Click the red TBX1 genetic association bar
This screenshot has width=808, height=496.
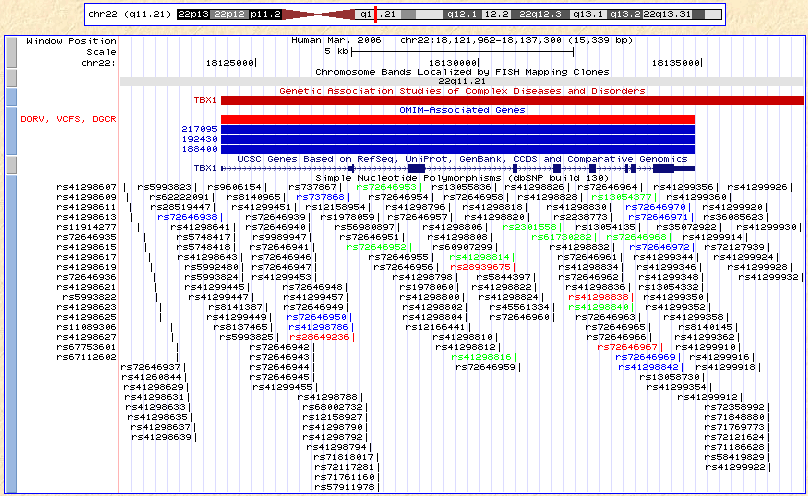click(x=512, y=100)
